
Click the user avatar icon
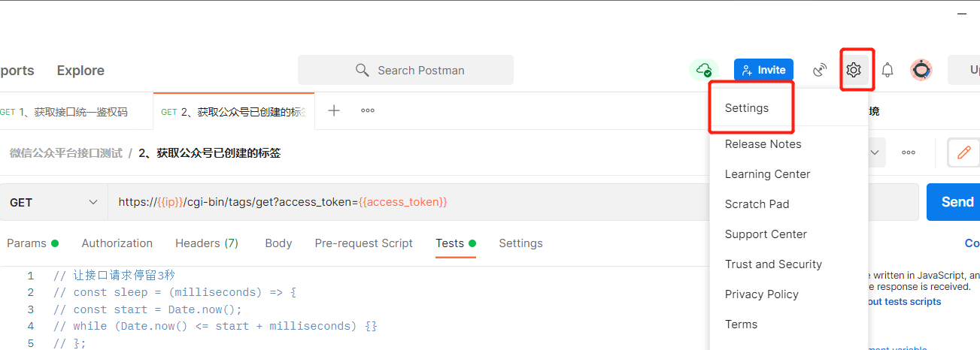tap(921, 70)
